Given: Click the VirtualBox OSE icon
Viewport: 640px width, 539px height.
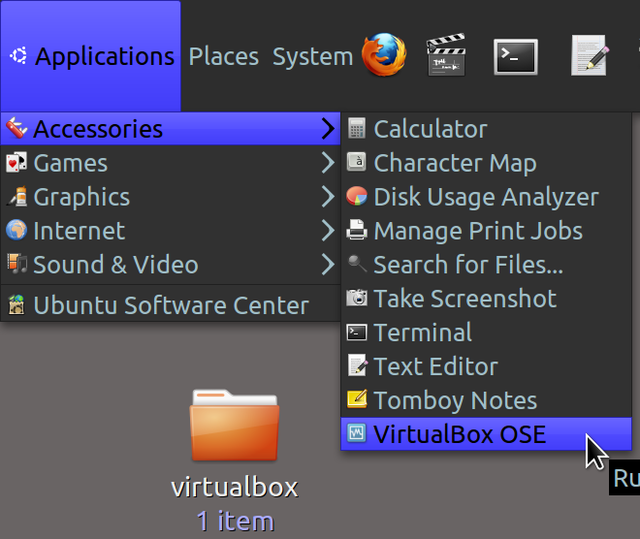Looking at the screenshot, I should (357, 433).
